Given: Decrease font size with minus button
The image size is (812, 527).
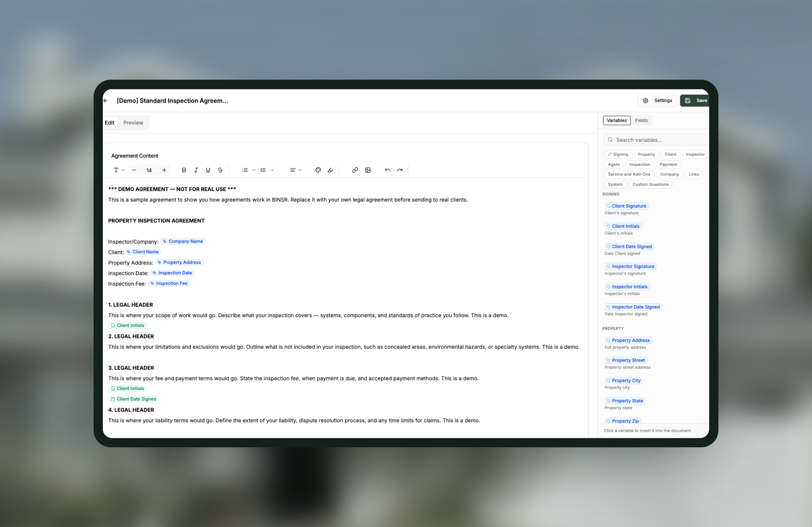Looking at the screenshot, I should coord(134,170).
